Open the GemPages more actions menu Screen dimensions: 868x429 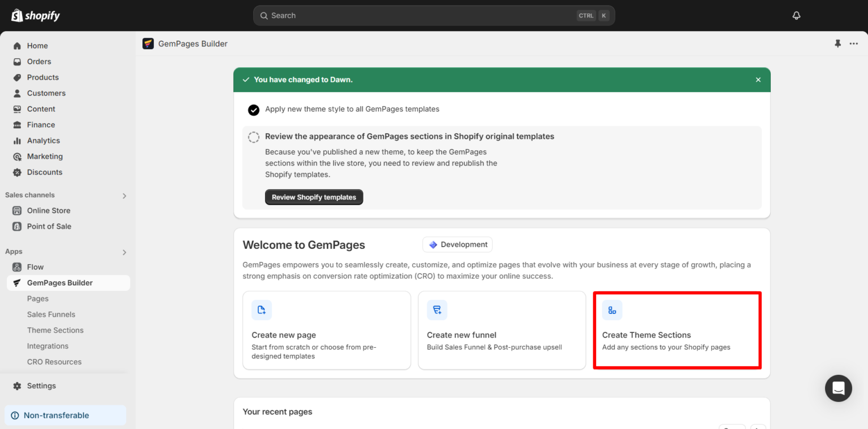pyautogui.click(x=853, y=43)
